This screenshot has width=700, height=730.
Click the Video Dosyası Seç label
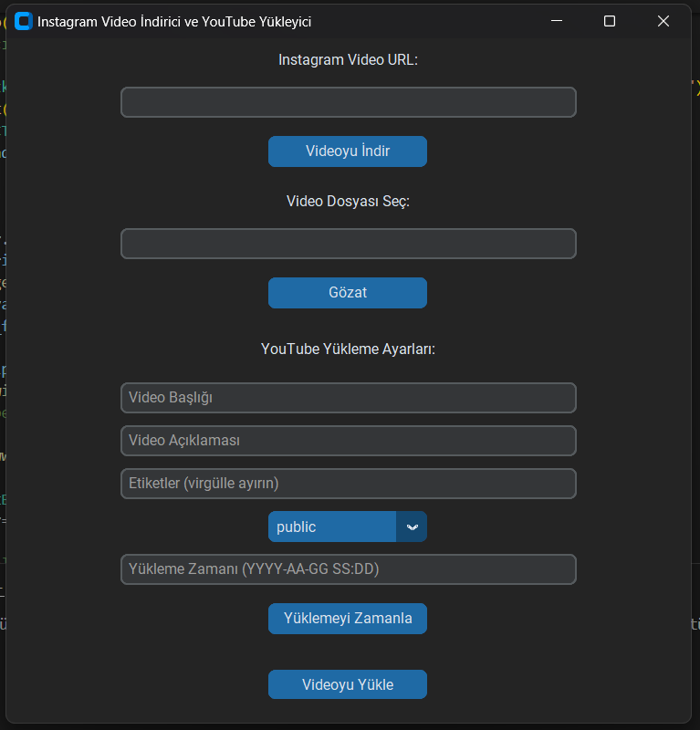coord(348,201)
